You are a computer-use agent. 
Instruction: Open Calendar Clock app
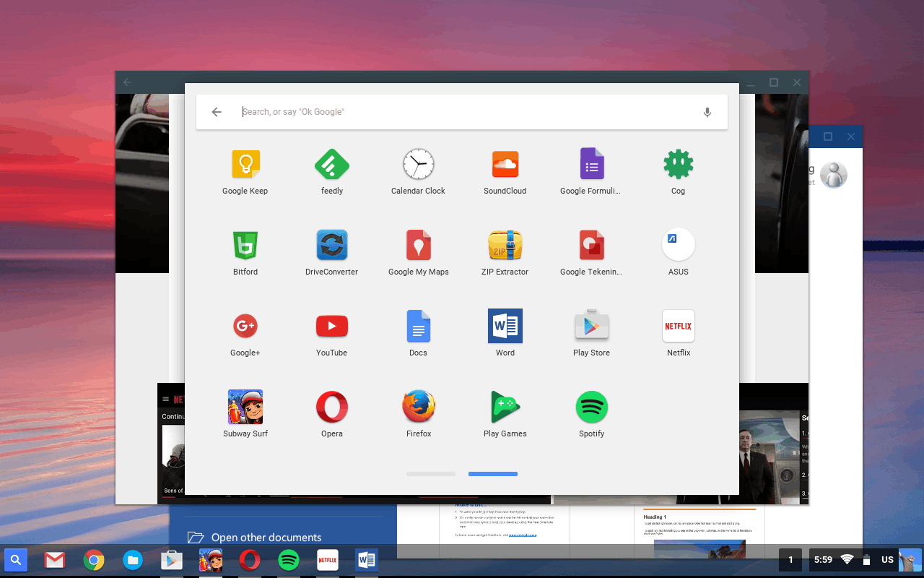(x=419, y=165)
